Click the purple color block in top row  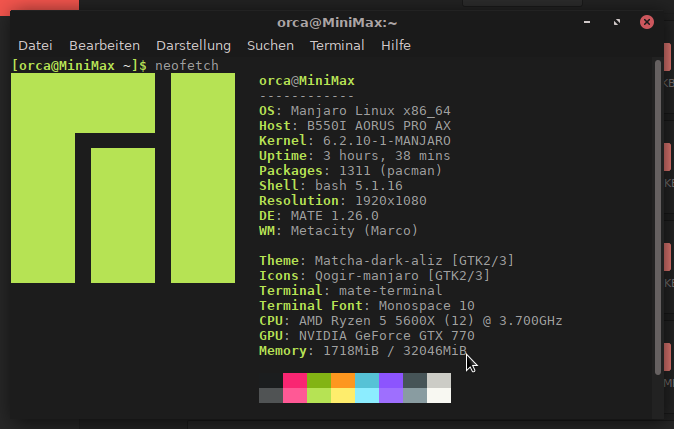(391, 380)
